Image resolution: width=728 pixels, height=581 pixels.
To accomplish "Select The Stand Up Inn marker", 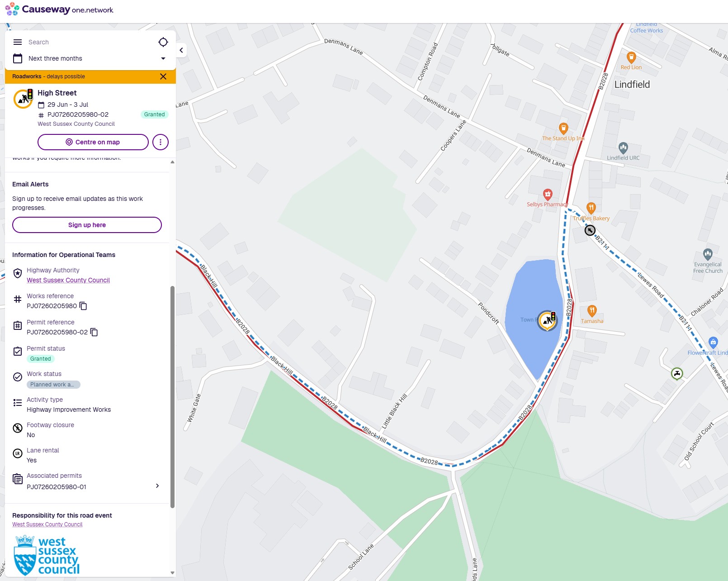I will pyautogui.click(x=563, y=129).
